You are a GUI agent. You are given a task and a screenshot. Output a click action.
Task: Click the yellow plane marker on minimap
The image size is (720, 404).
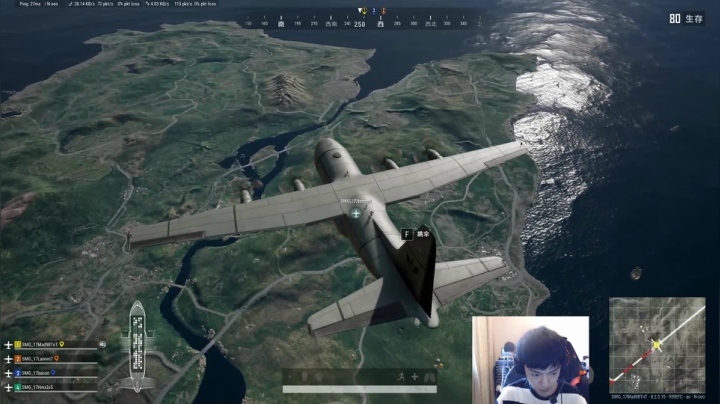pos(657,345)
